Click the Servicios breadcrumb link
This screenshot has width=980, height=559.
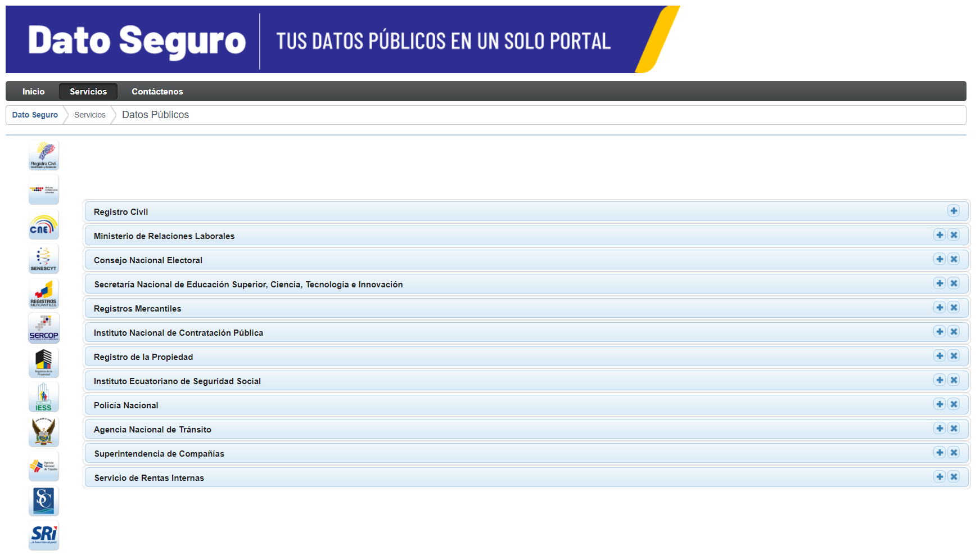[x=90, y=115]
